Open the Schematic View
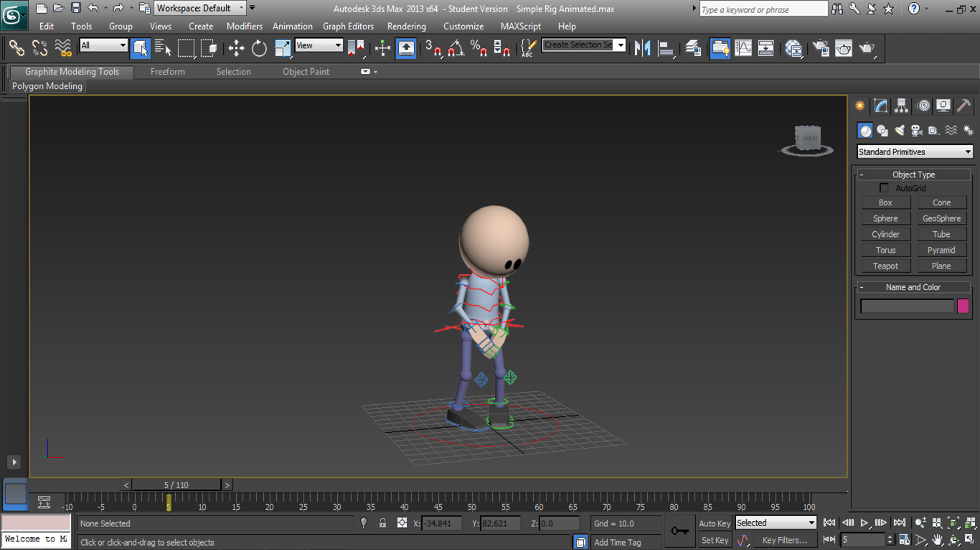Screen dimensions: 980x550 tap(766, 48)
